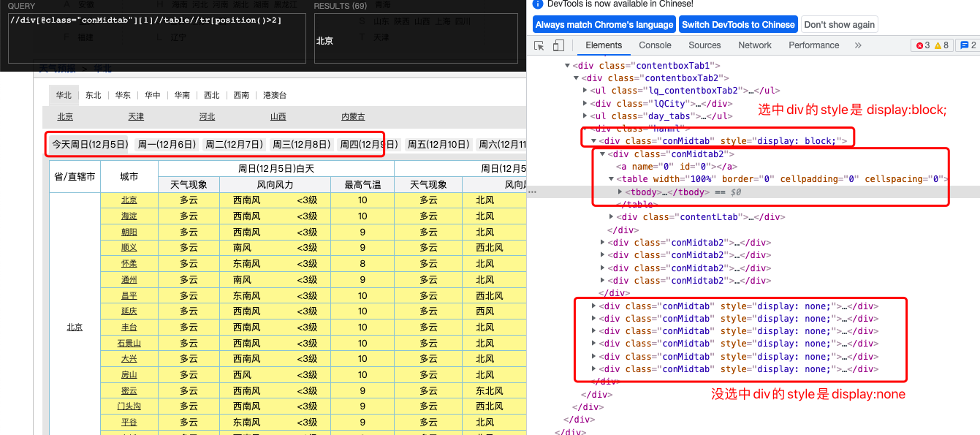Viewport: 980px width, 435px height.
Task: Switch to the Elements tab
Action: [x=604, y=45]
